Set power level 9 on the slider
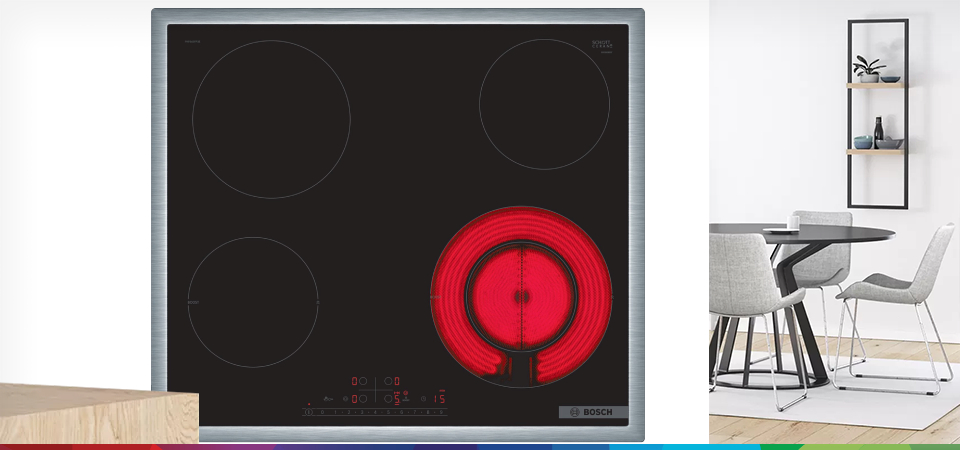 click(443, 412)
